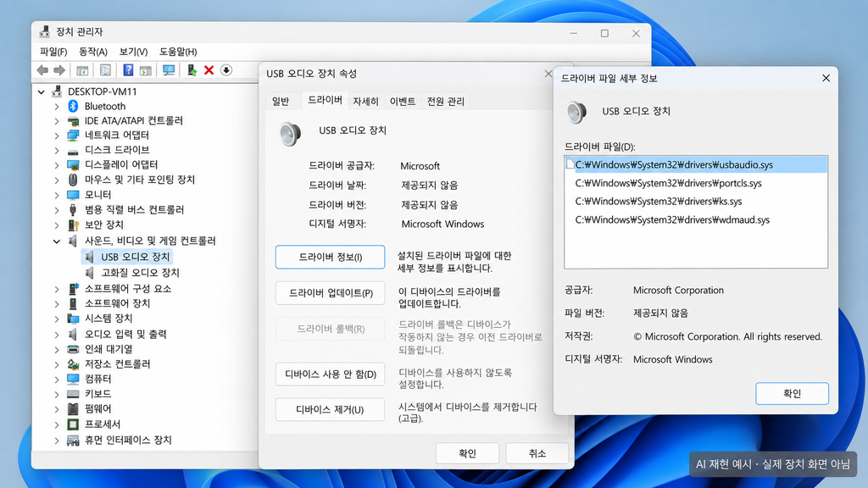Click the 프로세서 icon in the tree
The image size is (868, 488).
[73, 424]
